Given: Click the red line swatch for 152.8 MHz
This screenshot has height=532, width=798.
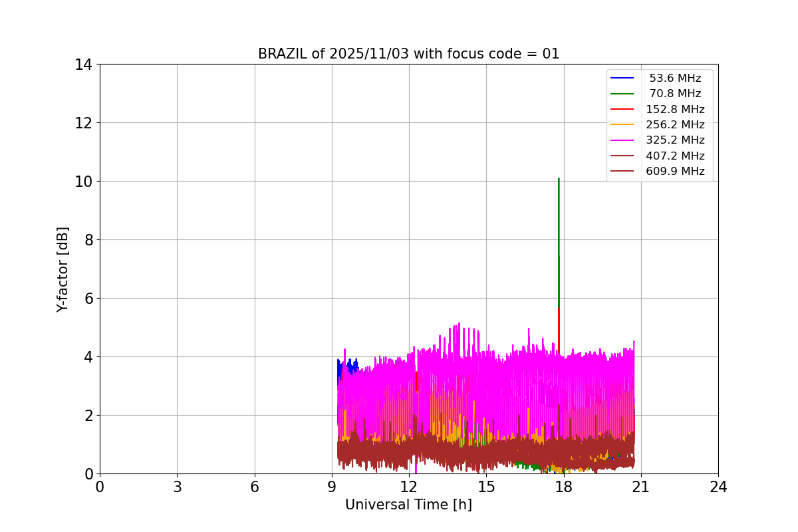Looking at the screenshot, I should click(x=622, y=109).
